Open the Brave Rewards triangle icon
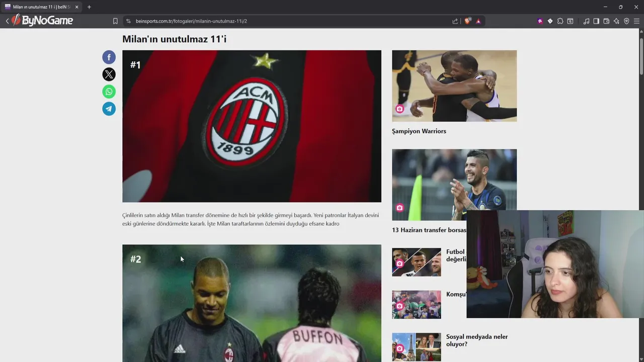644x362 pixels. 478,21
